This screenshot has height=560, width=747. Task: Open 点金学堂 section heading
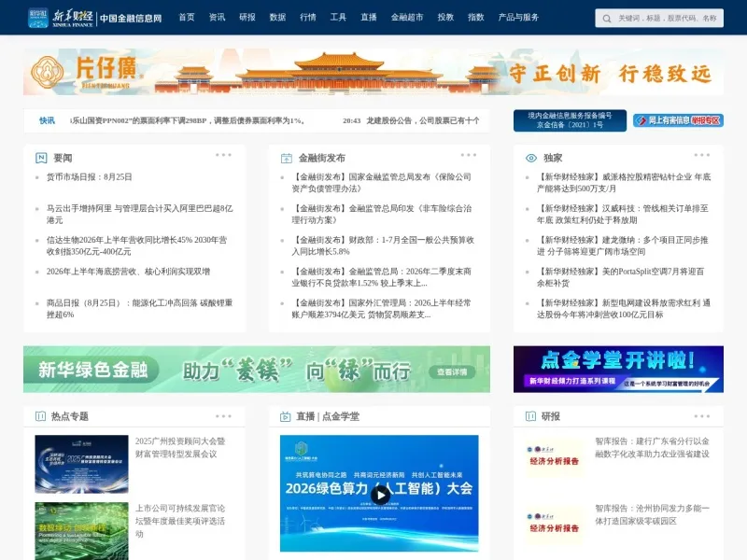point(341,416)
